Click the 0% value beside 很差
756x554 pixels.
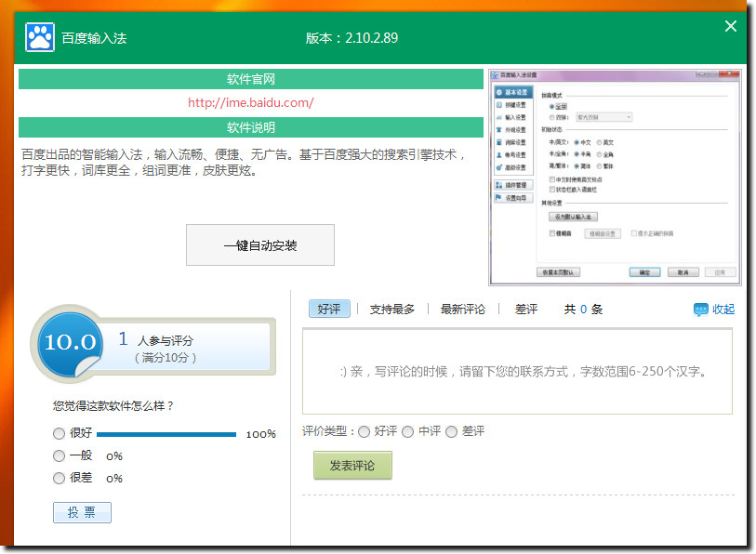click(x=114, y=479)
